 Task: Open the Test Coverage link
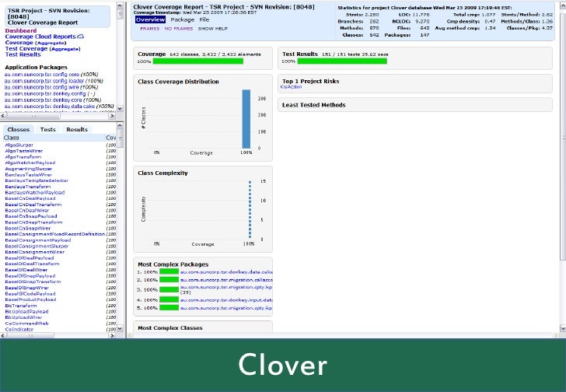point(26,48)
